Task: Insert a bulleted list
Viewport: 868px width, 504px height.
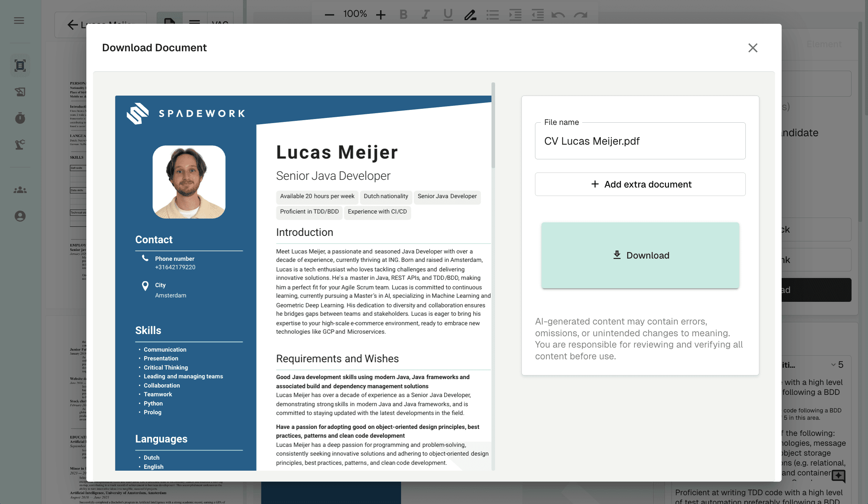Action: (493, 15)
